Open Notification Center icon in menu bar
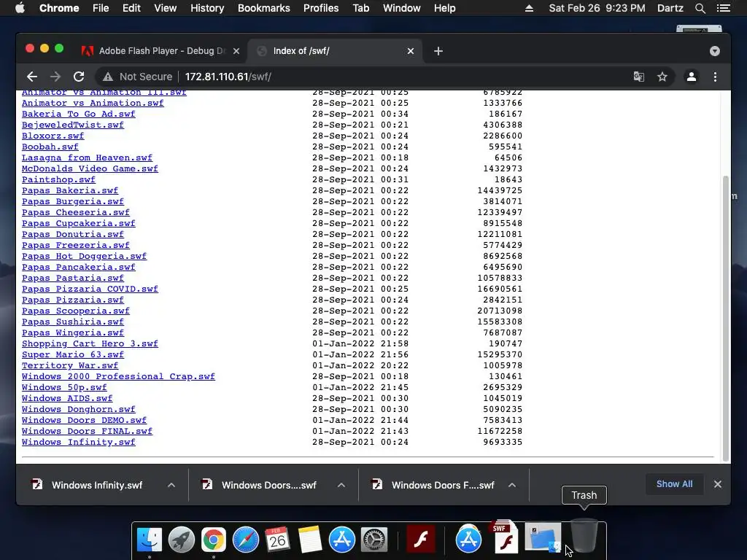Screen dimensions: 747x560 [x=724, y=8]
